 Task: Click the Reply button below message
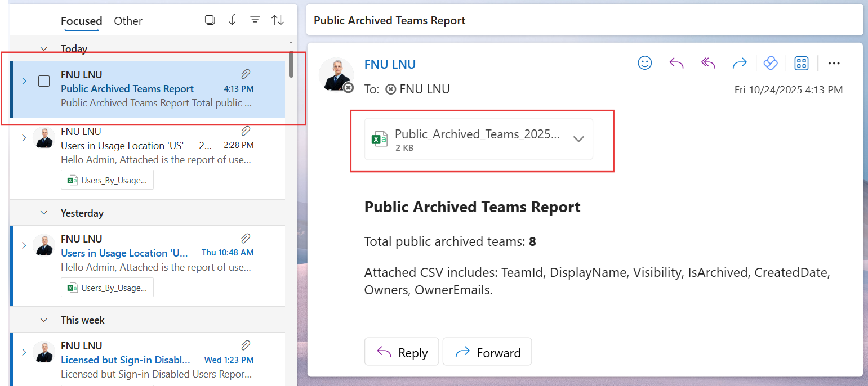click(x=401, y=352)
